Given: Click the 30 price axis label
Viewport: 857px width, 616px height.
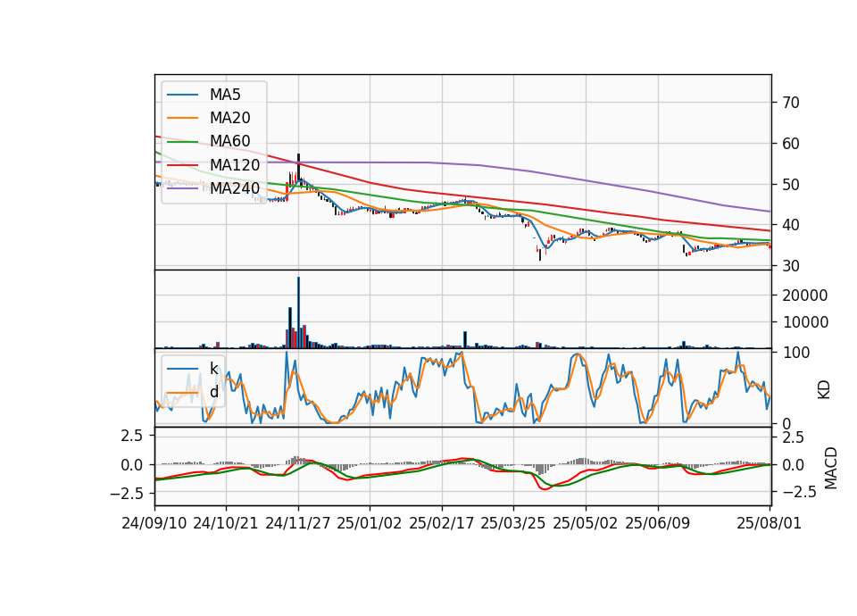Looking at the screenshot, I should click(x=790, y=266).
